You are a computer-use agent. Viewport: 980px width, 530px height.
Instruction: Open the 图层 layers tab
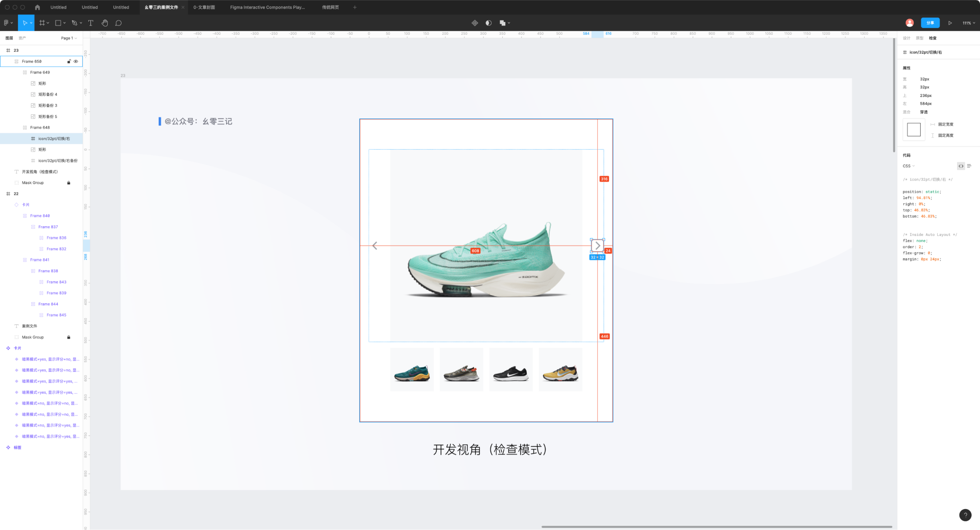coord(9,38)
